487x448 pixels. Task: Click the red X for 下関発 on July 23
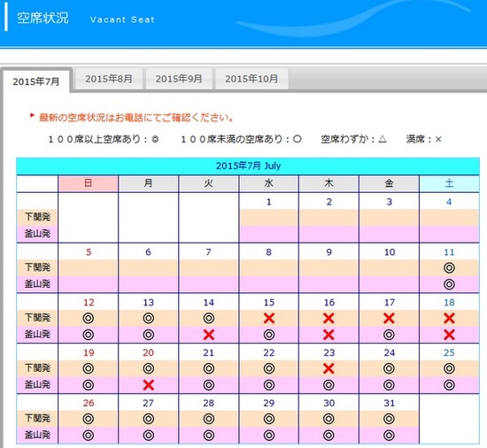point(329,368)
